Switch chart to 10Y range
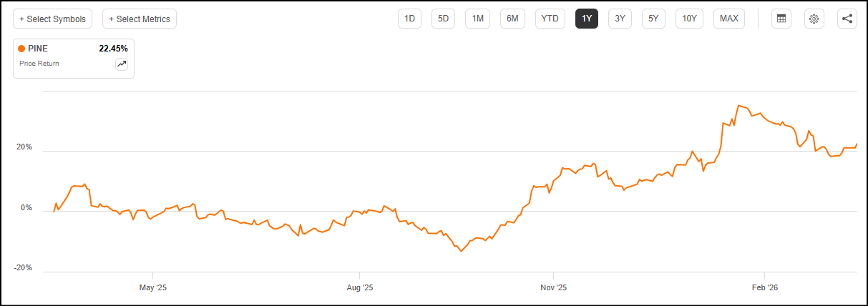868x306 pixels. click(x=689, y=19)
